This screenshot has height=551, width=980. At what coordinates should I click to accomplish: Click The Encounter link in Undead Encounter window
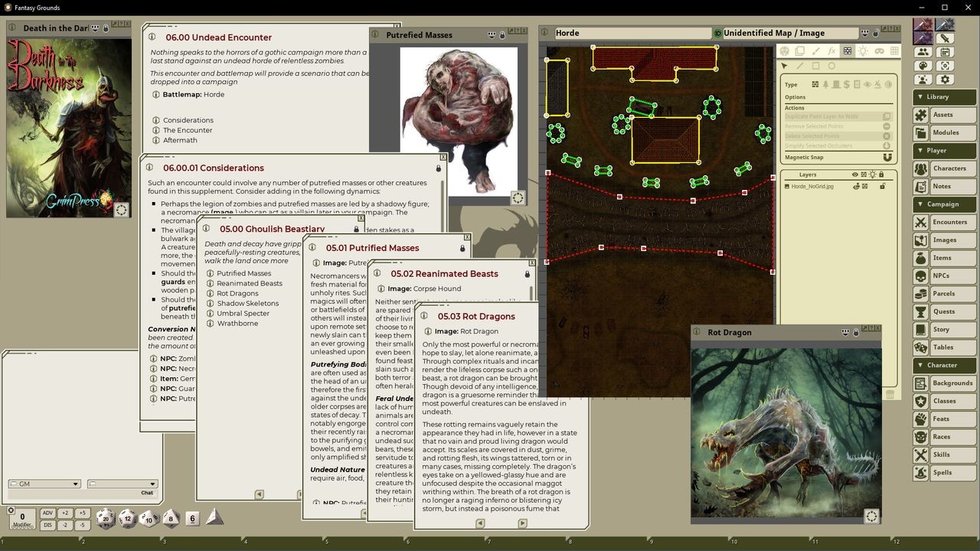coord(187,129)
